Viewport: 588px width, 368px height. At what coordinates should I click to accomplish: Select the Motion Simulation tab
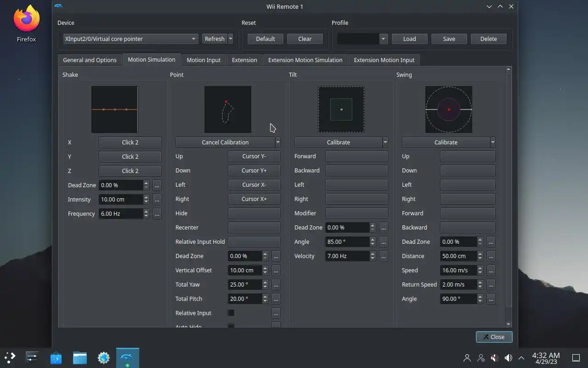pos(151,59)
